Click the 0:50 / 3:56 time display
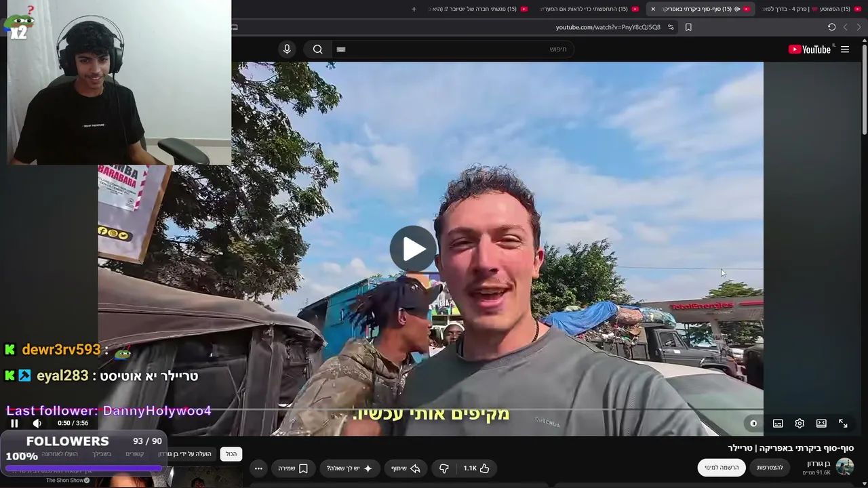The width and height of the screenshot is (868, 488). click(x=73, y=424)
